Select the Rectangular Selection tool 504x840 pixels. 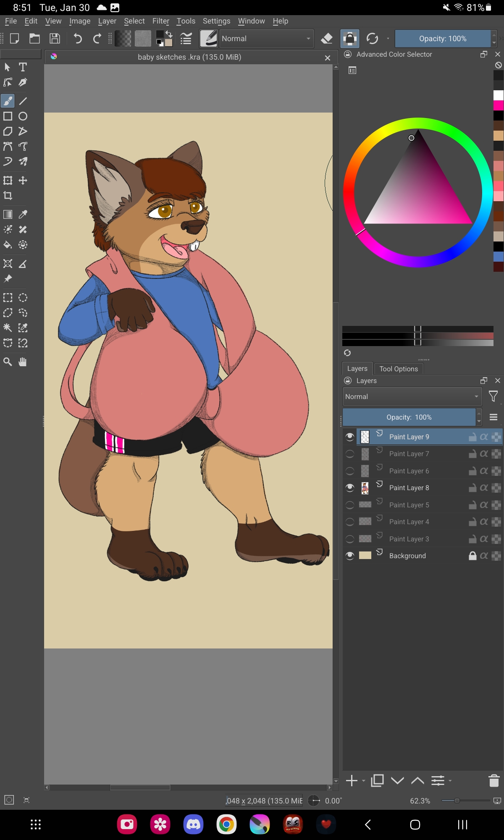[x=8, y=298]
